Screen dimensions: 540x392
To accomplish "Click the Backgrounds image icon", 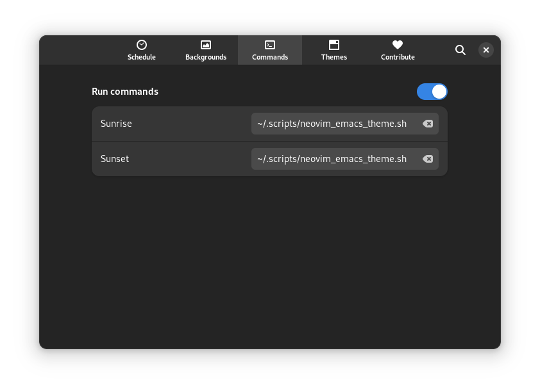I will click(205, 45).
